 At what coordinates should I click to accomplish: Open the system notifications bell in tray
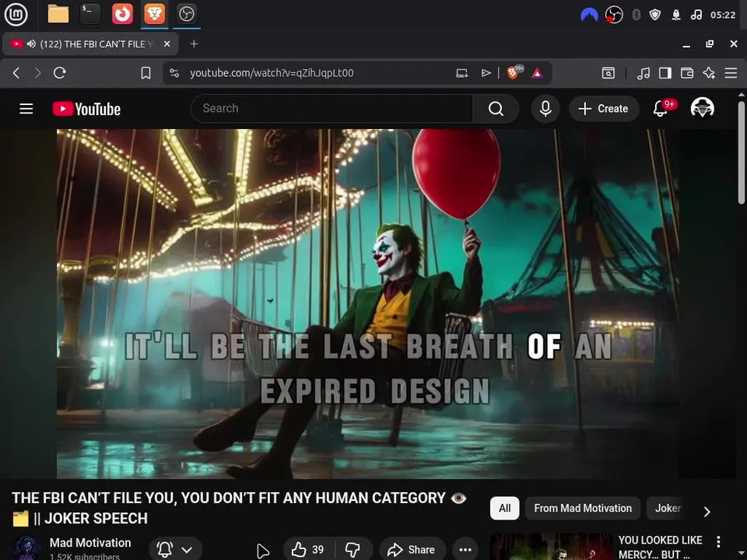pos(675,15)
